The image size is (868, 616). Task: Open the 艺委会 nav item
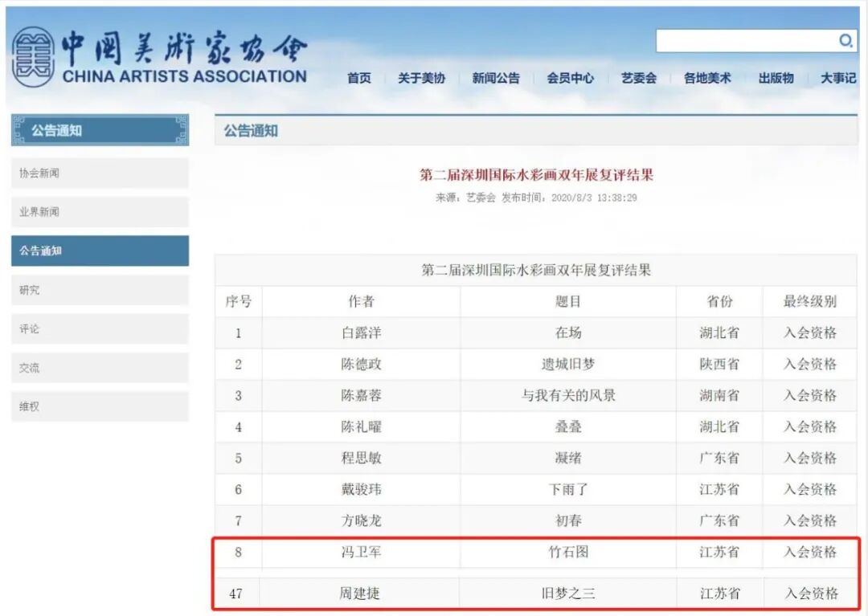pos(639,78)
